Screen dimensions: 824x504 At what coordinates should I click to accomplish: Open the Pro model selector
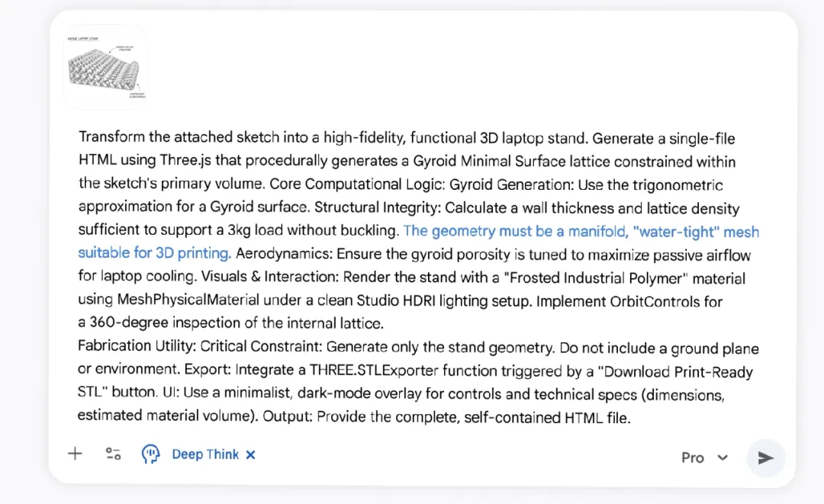693,457
